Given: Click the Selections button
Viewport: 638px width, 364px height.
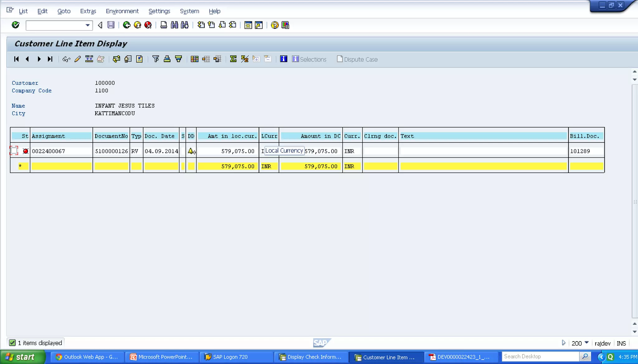Looking at the screenshot, I should [x=309, y=59].
